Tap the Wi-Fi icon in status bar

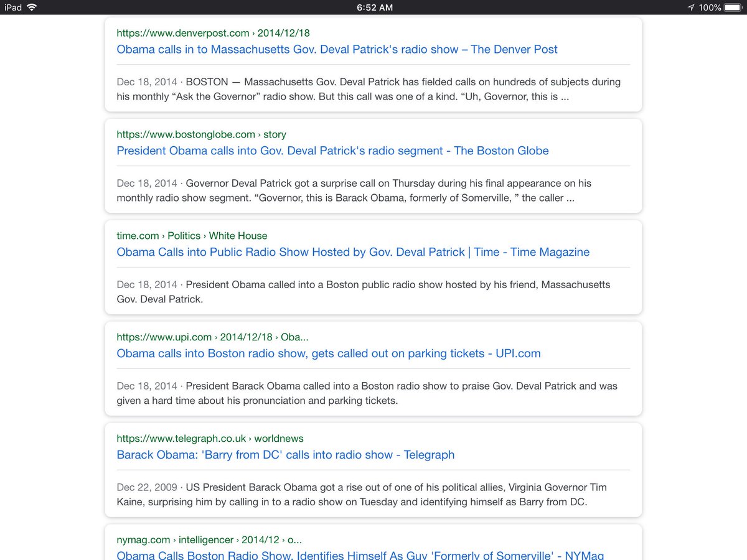(32, 7)
